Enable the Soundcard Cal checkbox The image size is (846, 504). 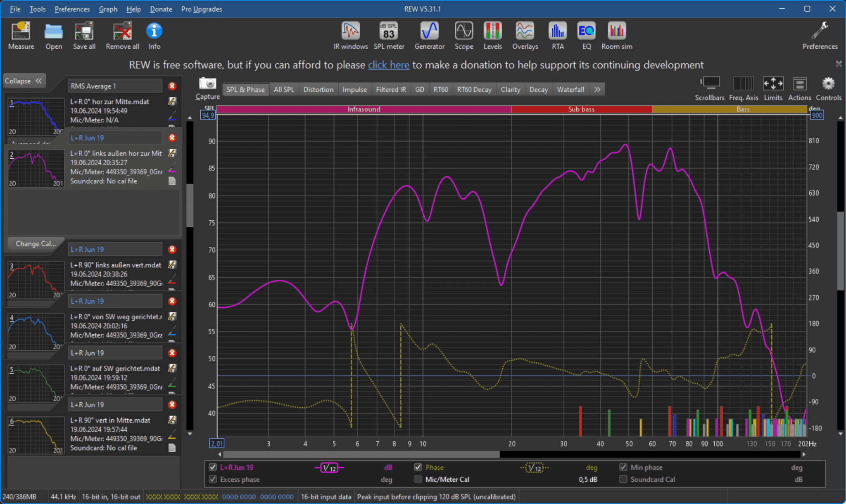tap(623, 479)
